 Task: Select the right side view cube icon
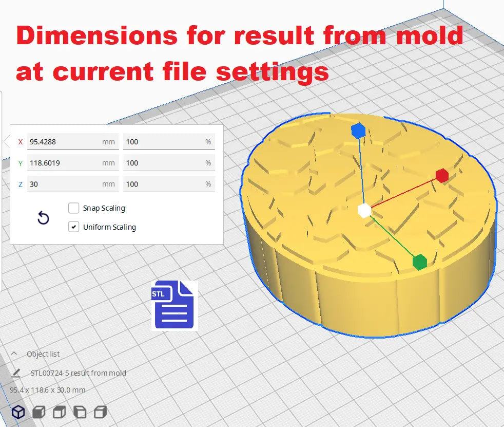[101, 412]
